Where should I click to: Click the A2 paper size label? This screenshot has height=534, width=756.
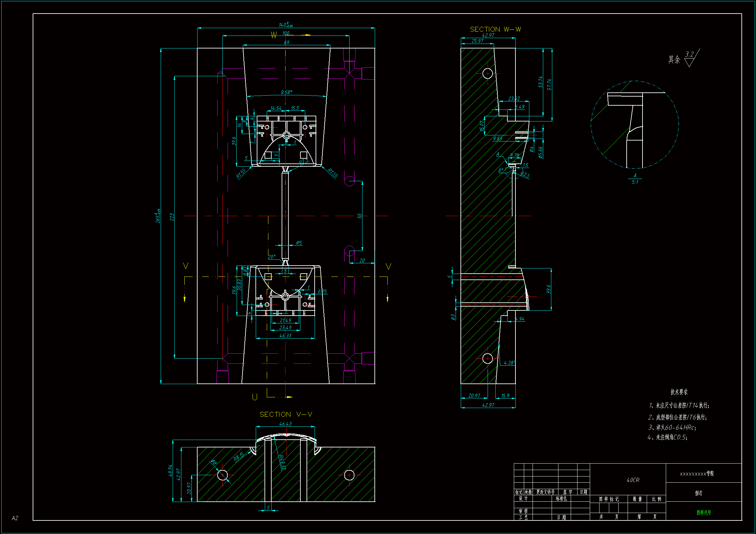point(15,518)
